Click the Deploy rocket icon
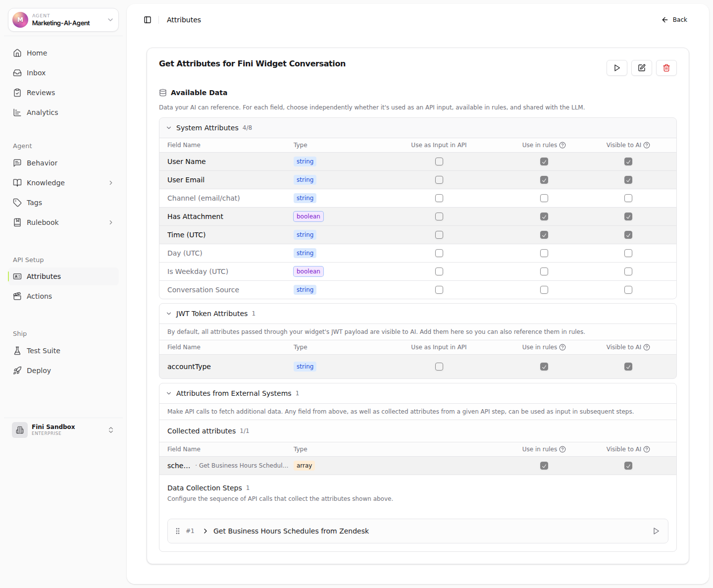This screenshot has height=588, width=713. click(x=17, y=371)
